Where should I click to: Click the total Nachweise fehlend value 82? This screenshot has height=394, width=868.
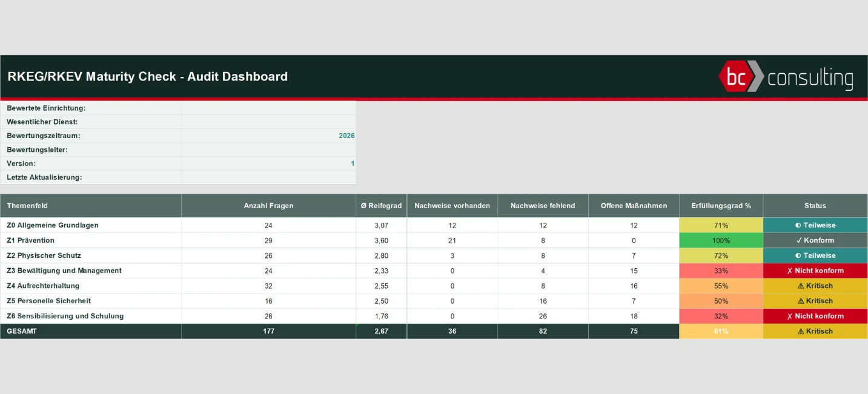tap(543, 331)
